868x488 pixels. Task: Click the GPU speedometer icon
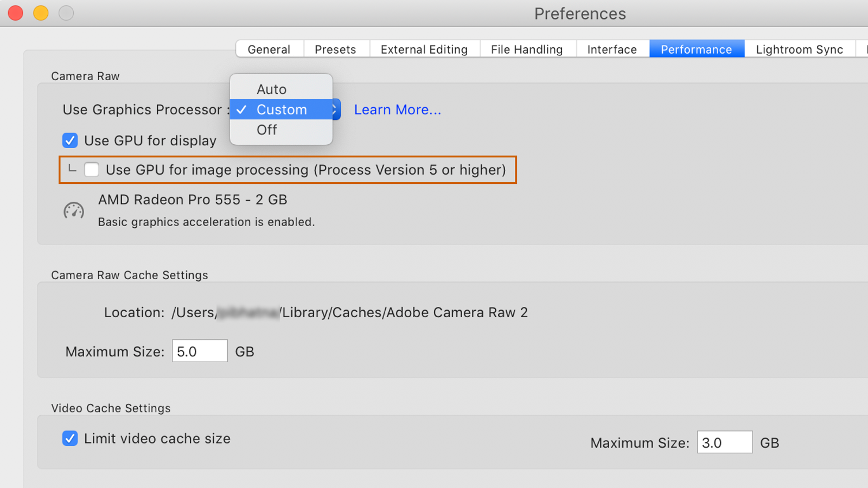point(74,210)
